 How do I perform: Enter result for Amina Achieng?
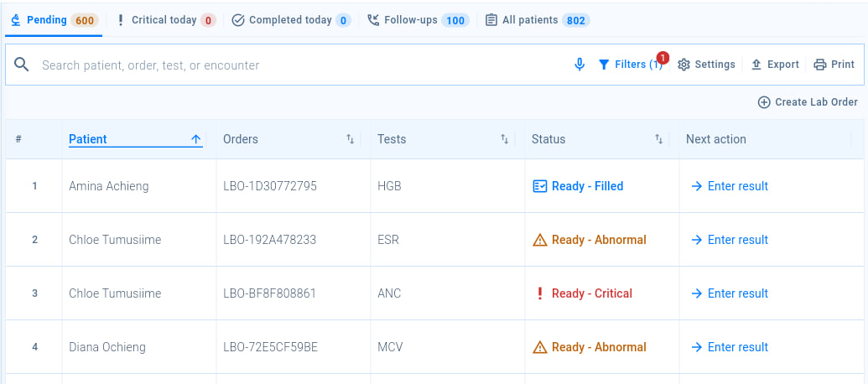730,186
